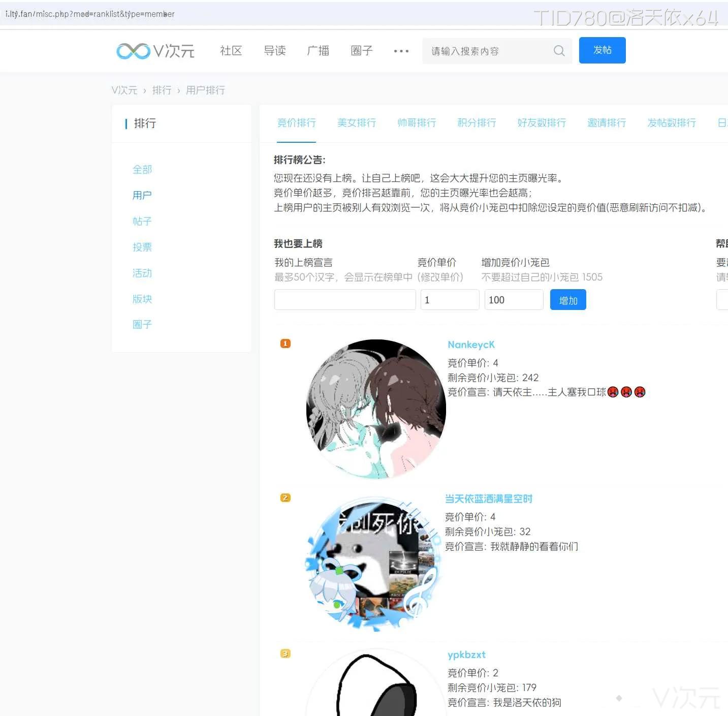Click 竞价宣言: 我就静静的看着你们 text
The height and width of the screenshot is (716, 728).
tap(512, 546)
